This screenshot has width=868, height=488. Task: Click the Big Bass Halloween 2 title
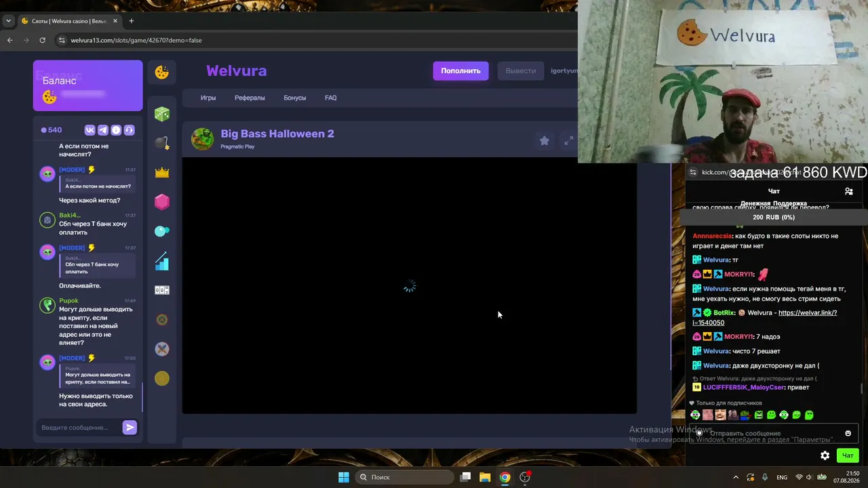coord(277,134)
